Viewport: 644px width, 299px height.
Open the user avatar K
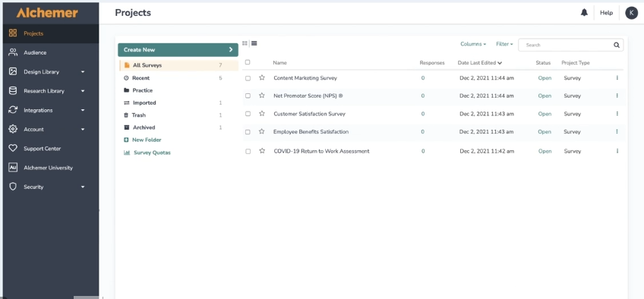click(x=631, y=13)
